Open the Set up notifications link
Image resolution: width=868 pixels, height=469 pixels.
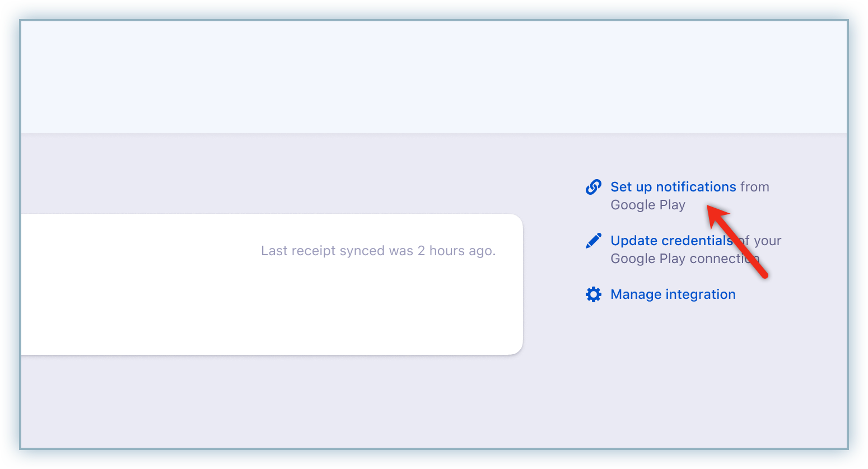click(673, 187)
